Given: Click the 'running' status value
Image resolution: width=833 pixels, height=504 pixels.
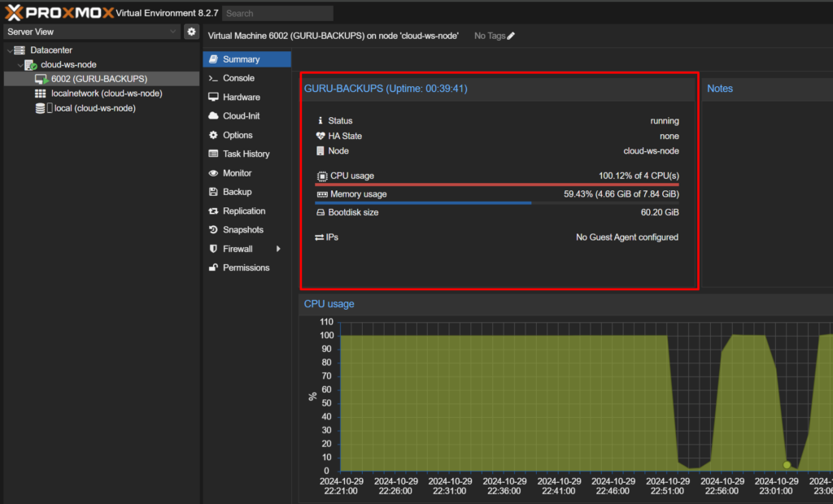Looking at the screenshot, I should 665,120.
